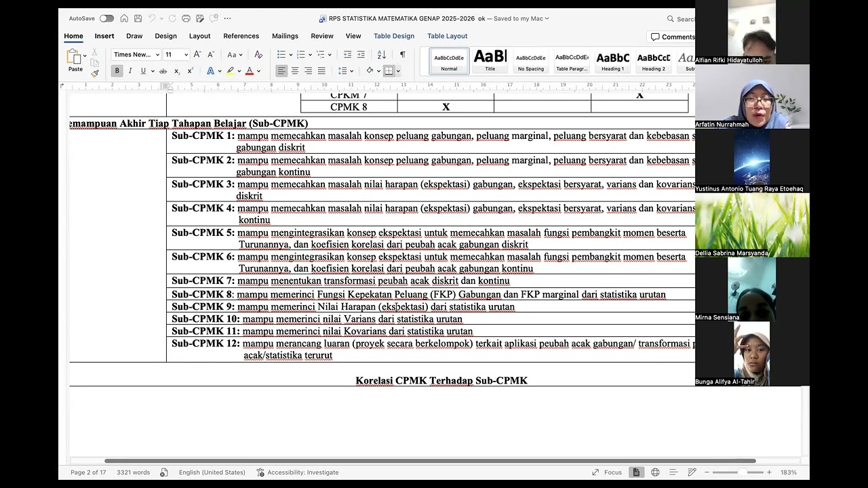Pick the red font color button
The image size is (868, 488).
coord(250,70)
